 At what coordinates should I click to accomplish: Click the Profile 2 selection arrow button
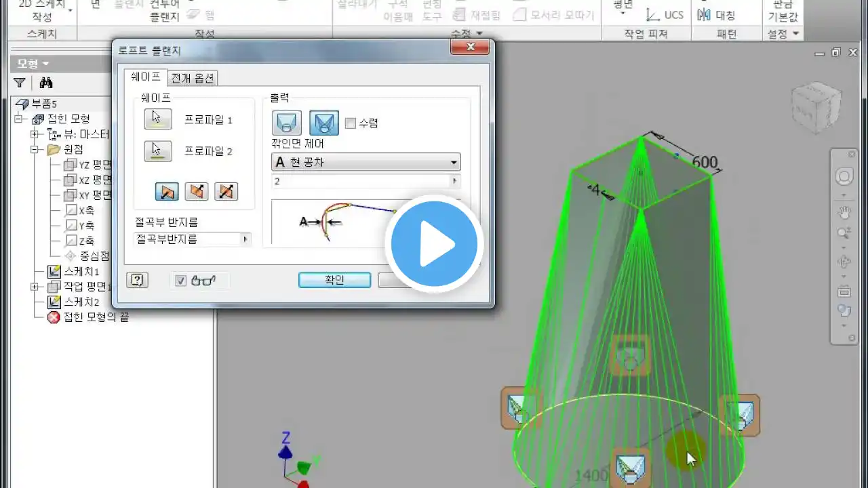pos(158,150)
